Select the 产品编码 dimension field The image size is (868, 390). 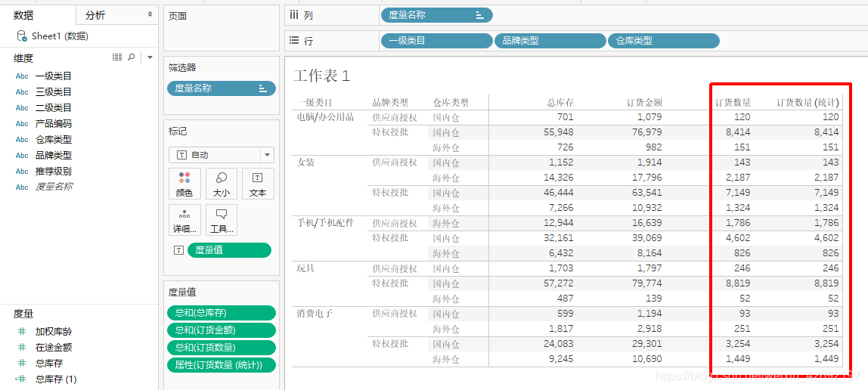point(53,123)
